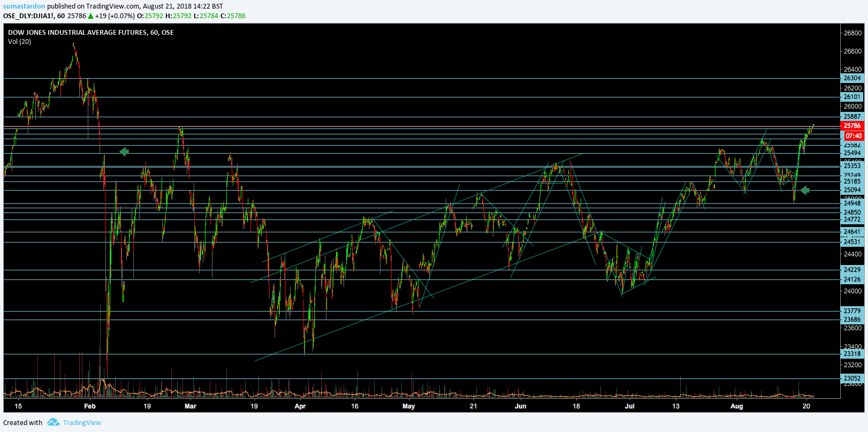Click the Vol (20) indicator label
The image size is (868, 432).
[x=19, y=42]
